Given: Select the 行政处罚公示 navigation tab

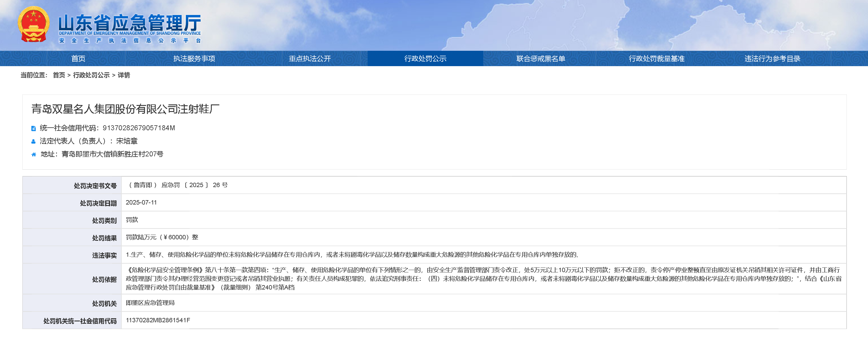Looking at the screenshot, I should [425, 59].
